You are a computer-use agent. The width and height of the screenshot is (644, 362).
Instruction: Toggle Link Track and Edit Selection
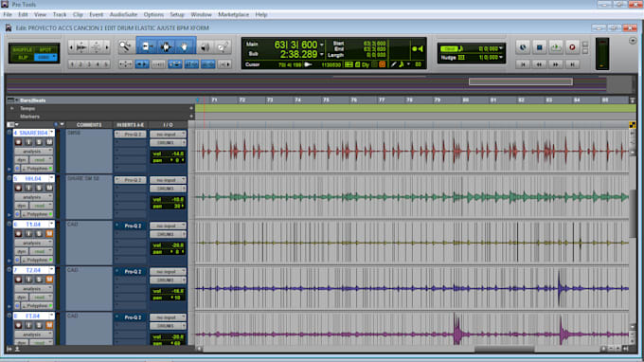[208, 64]
